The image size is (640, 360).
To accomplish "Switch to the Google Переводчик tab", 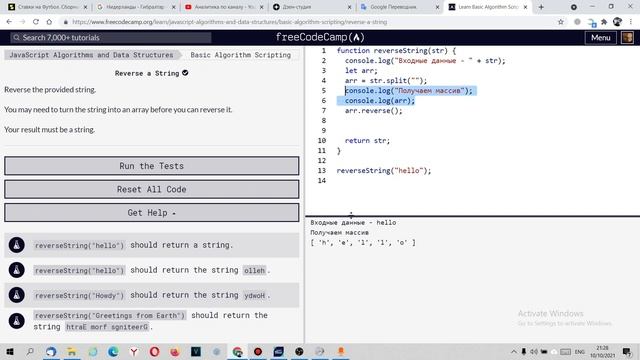I will click(x=399, y=7).
